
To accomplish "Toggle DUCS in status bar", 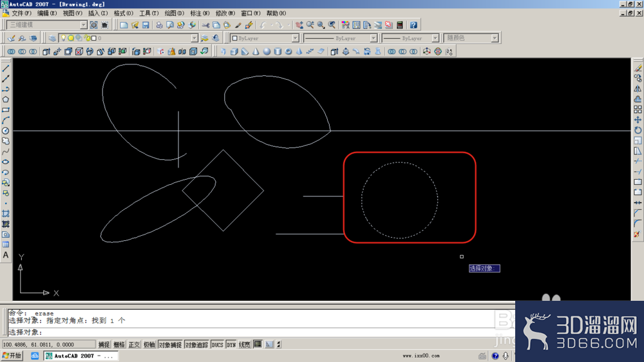I will coord(217,345).
